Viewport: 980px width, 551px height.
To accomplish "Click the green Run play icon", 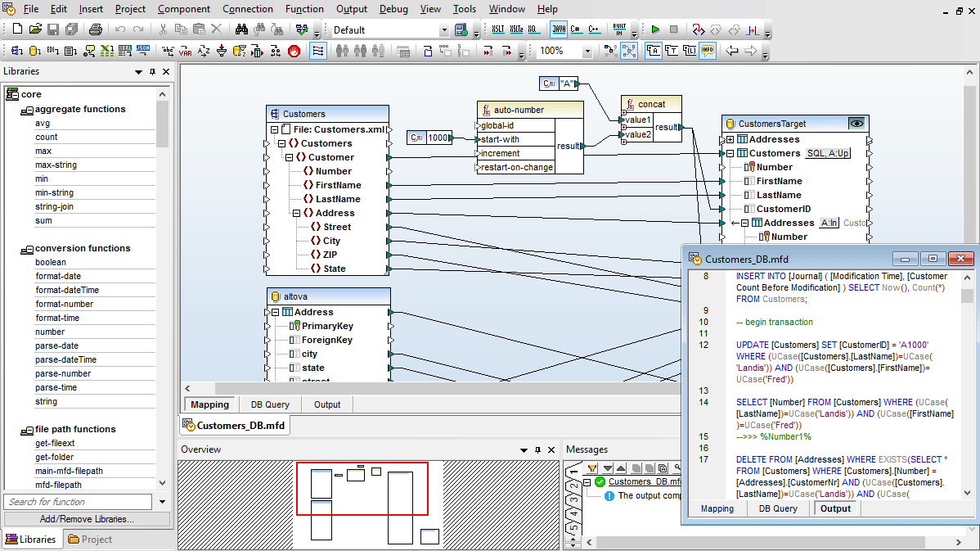I will (654, 29).
